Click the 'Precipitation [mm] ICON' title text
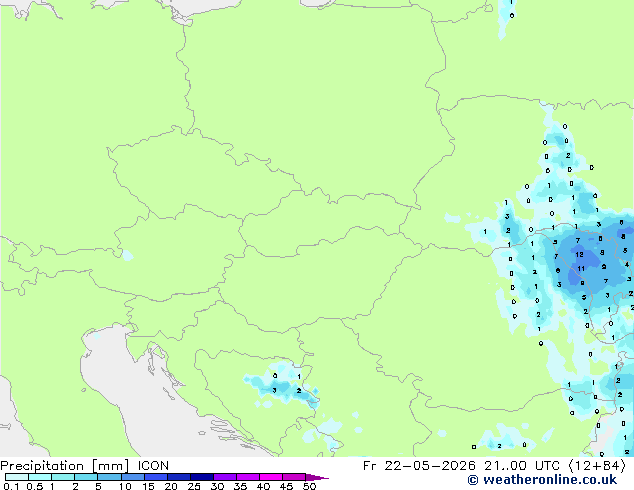Viewport: 634px width, 490px height. tap(85, 466)
